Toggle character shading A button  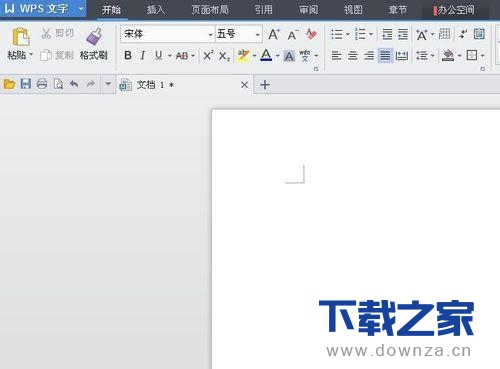point(289,56)
